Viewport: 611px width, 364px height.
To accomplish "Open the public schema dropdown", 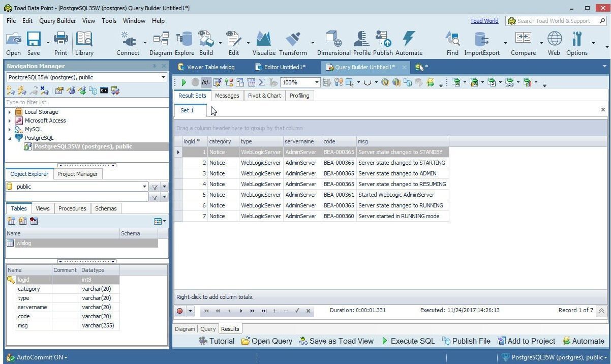I will point(144,187).
